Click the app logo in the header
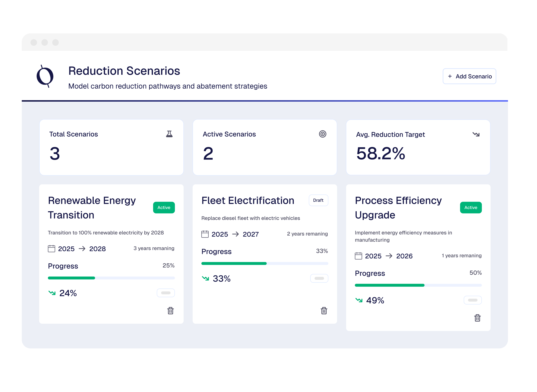This screenshot has height=392, width=537. click(x=45, y=76)
